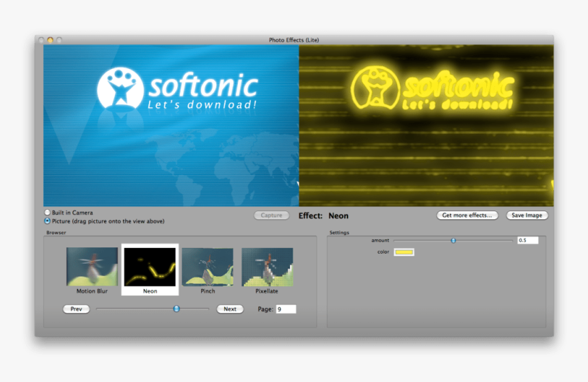Click Get more effects button

[x=467, y=215]
